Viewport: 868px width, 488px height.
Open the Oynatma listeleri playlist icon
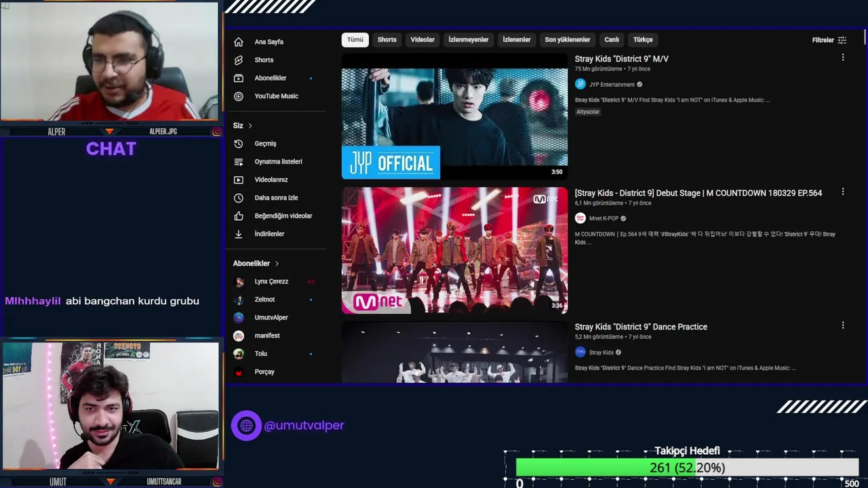(x=239, y=162)
